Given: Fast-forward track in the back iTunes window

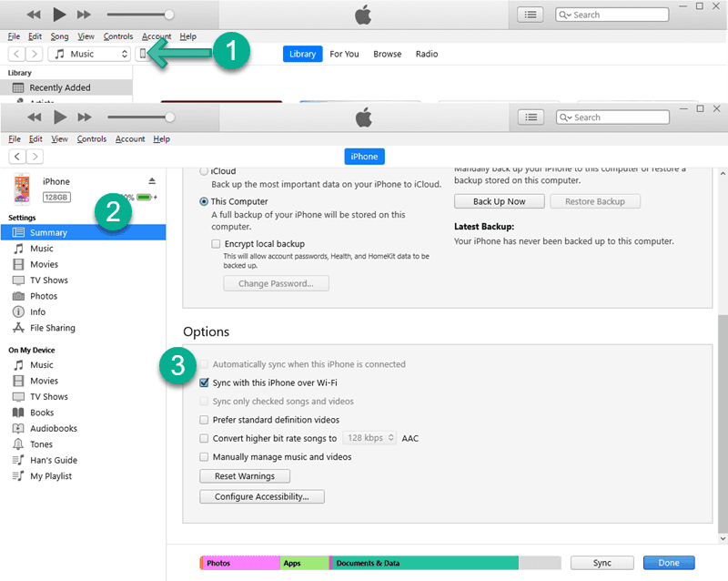Looking at the screenshot, I should click(84, 15).
